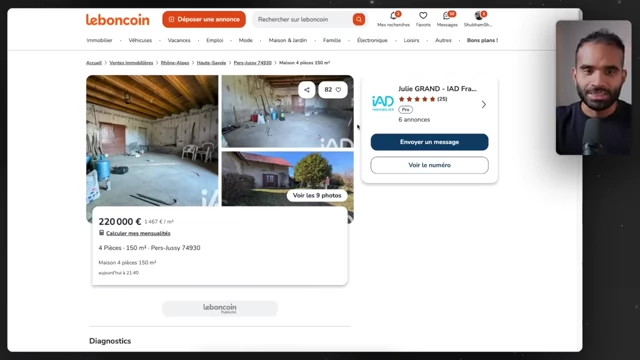640x360 pixels.
Task: Click the Diagnostics heading
Action: click(x=110, y=341)
